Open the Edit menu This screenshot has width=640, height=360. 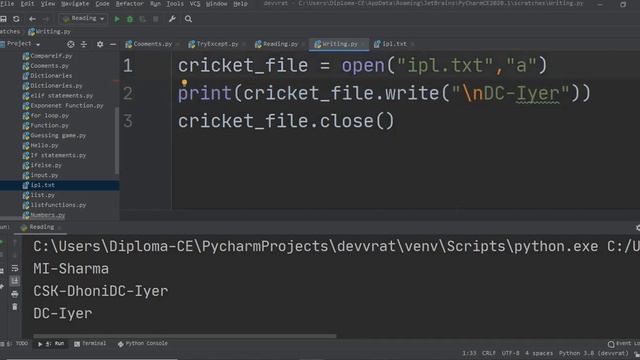(27, 4)
